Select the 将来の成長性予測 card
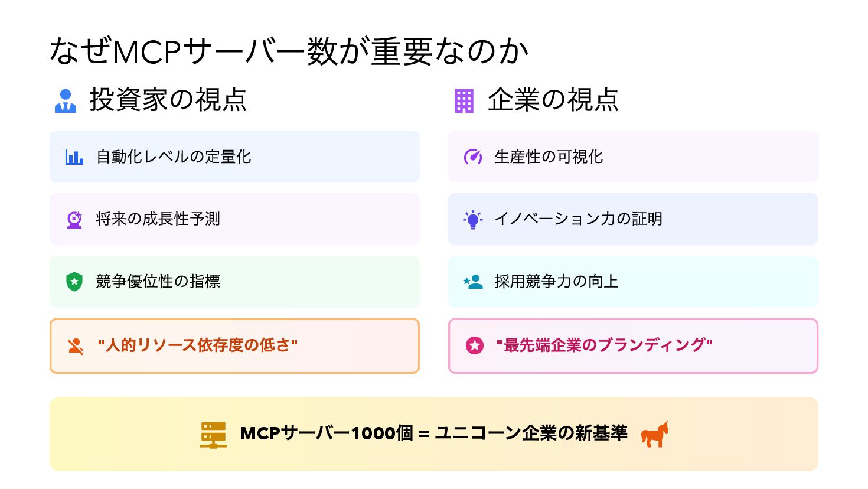The image size is (868, 489). coord(234,219)
